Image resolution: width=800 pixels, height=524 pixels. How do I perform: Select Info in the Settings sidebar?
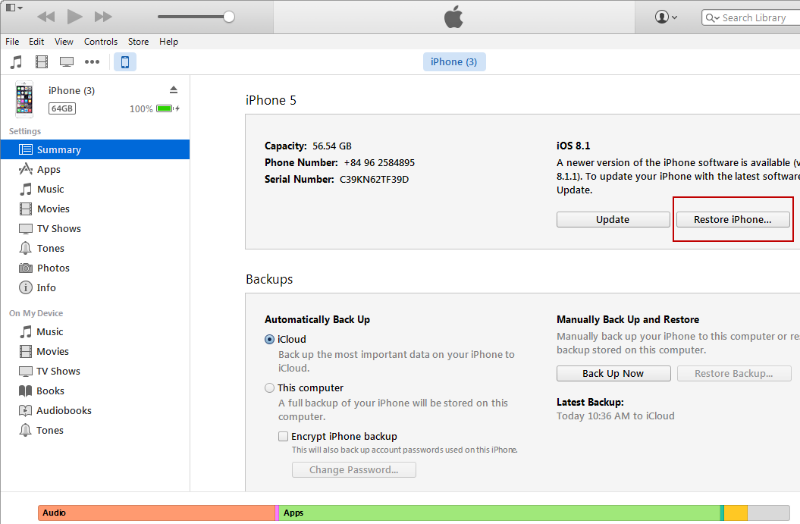[x=95, y=288]
